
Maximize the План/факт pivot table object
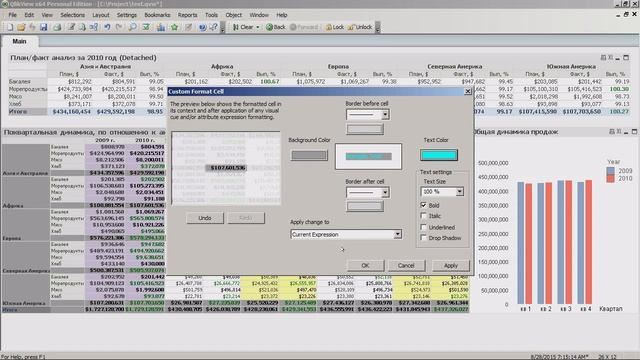click(x=626, y=58)
